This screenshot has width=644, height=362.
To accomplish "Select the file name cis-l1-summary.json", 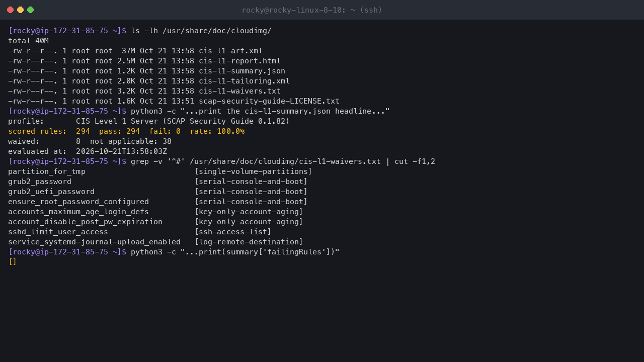I will coord(242,71).
